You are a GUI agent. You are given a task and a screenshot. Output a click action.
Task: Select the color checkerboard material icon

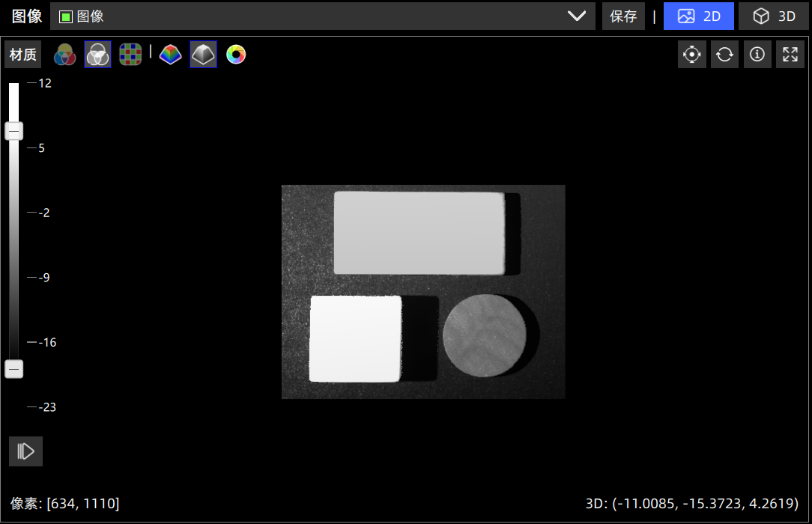tap(130, 55)
